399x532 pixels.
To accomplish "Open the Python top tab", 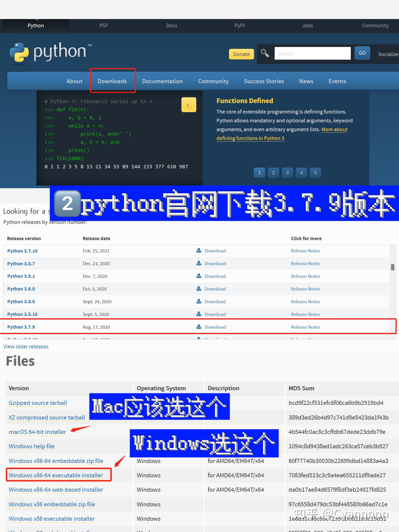I will click(36, 26).
